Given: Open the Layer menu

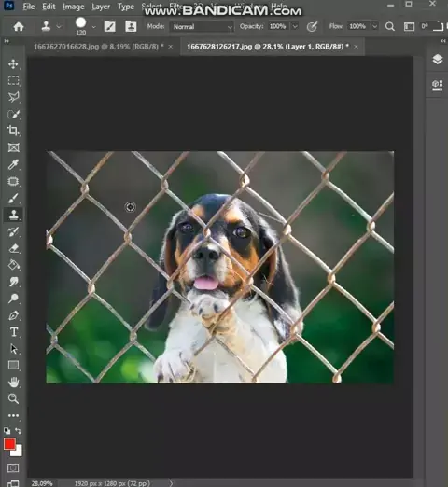Looking at the screenshot, I should (x=101, y=7).
